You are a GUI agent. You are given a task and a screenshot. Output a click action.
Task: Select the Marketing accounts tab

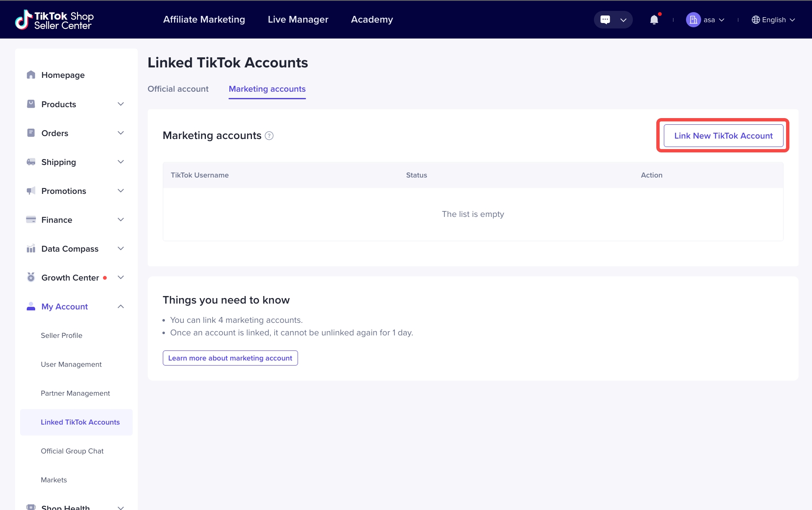coord(267,89)
